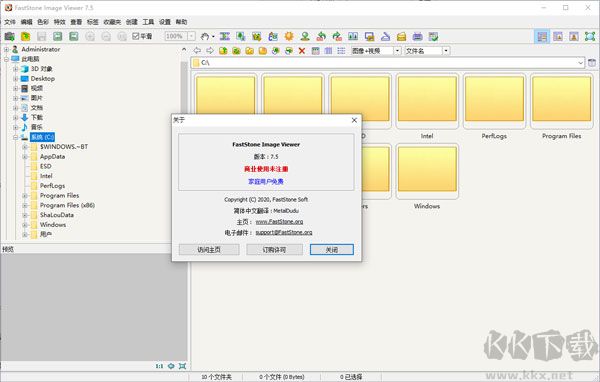Click the 访问主页 button in About dialog

click(x=209, y=250)
